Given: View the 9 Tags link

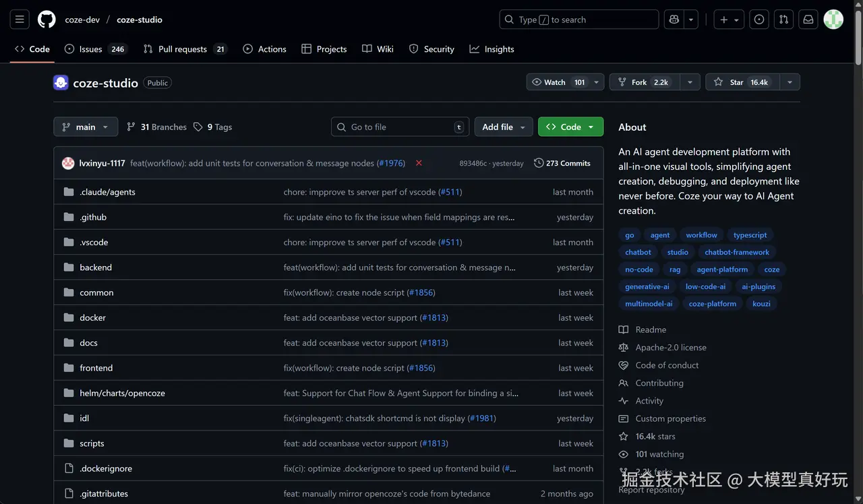Looking at the screenshot, I should click(x=212, y=127).
